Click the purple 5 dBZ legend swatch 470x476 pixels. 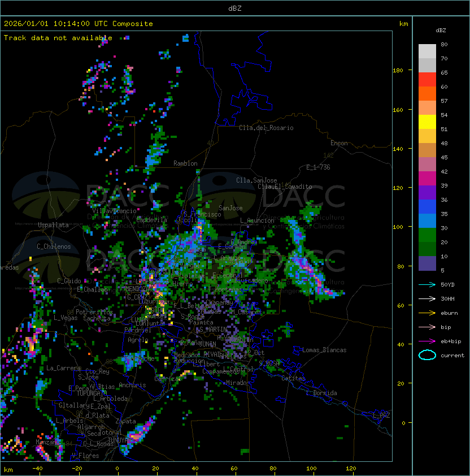point(427,263)
